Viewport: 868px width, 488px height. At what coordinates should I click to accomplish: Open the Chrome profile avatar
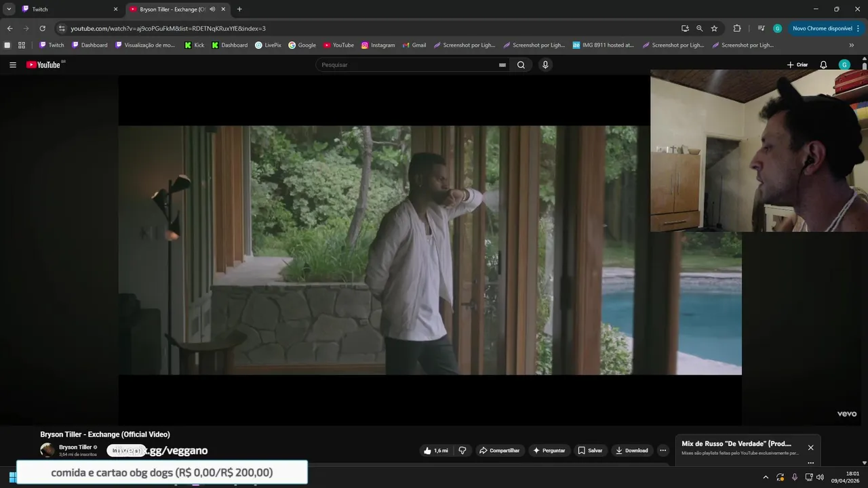tap(777, 28)
